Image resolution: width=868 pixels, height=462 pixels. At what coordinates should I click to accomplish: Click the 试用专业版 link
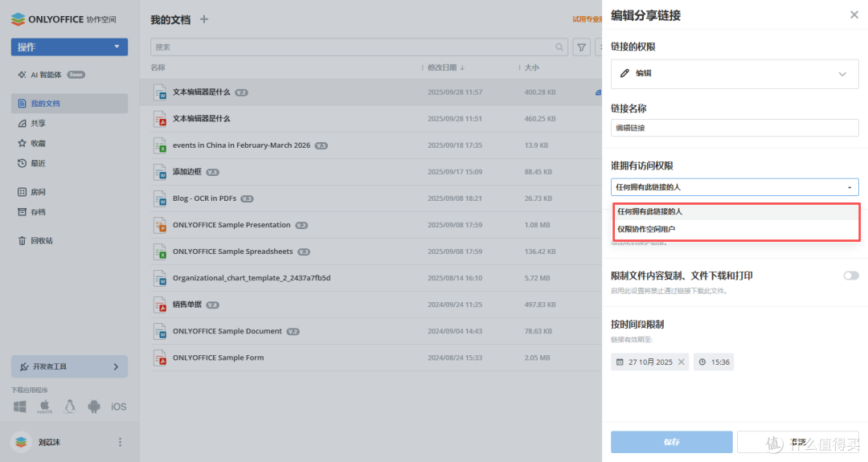[x=587, y=19]
